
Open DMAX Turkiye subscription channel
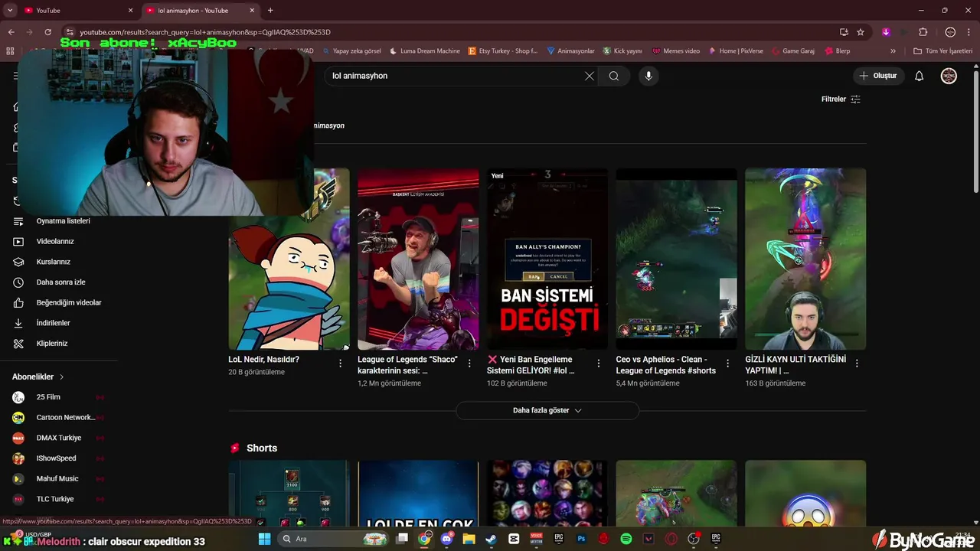click(57, 438)
